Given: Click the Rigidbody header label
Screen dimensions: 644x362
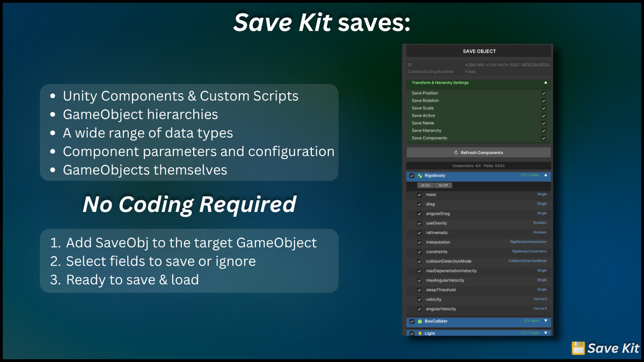Looking at the screenshot, I should (x=435, y=175).
